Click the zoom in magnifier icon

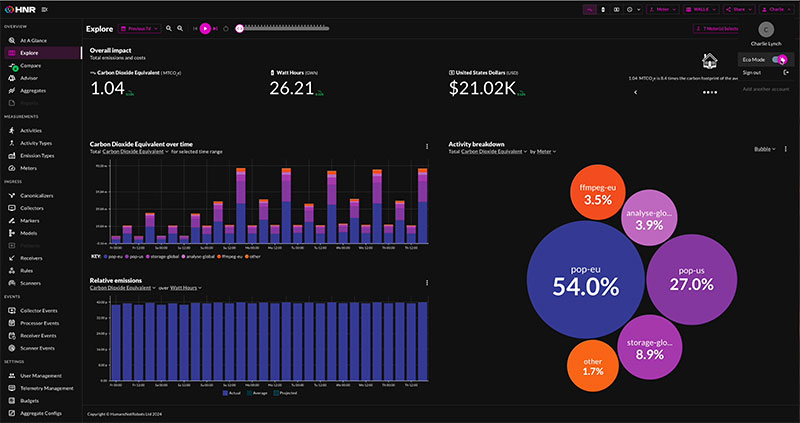(168, 29)
